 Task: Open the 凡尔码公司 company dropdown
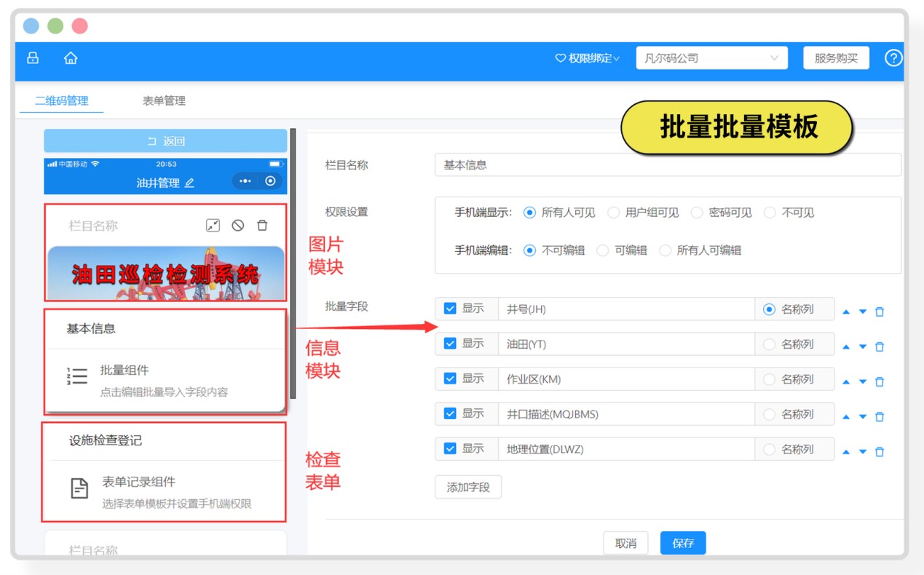pos(711,58)
